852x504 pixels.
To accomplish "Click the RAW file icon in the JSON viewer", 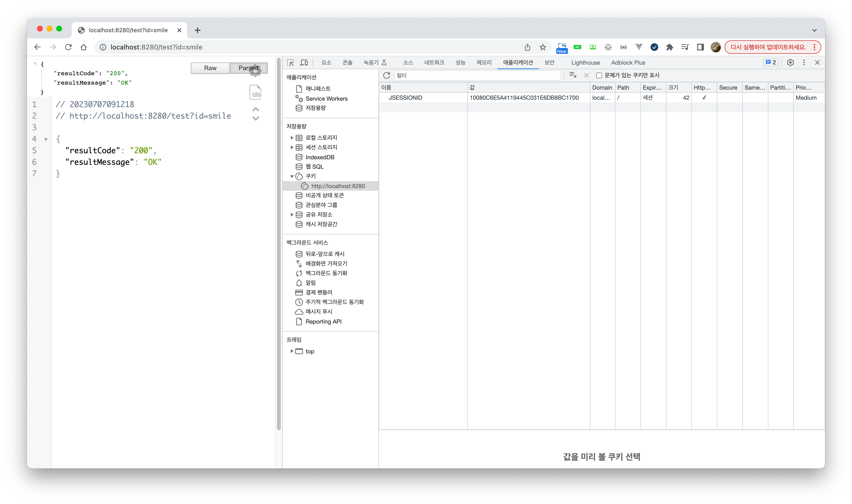I will [x=256, y=92].
